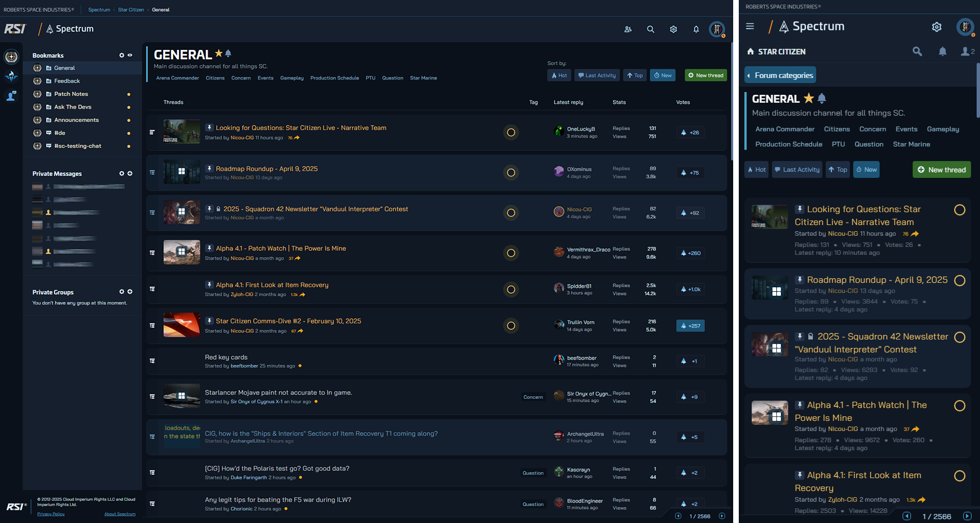Go to previous page arrow in wide window
The width and height of the screenshot is (980, 523).
pos(678,516)
